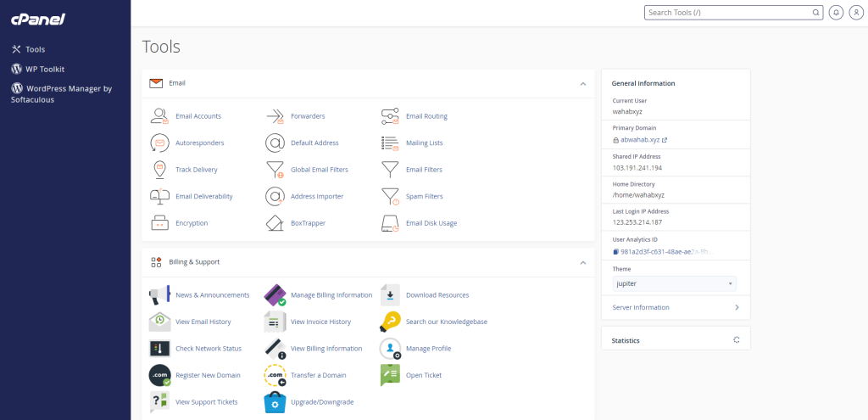
Task: Open the Theme dropdown showing jupiter
Action: pos(674,283)
